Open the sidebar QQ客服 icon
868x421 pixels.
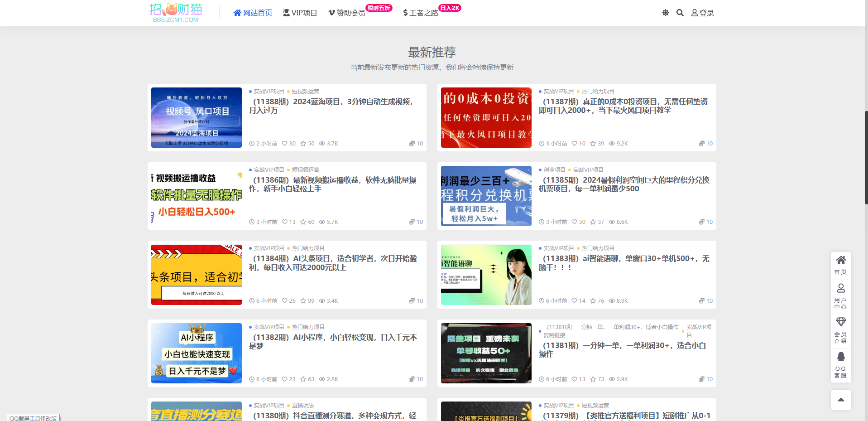[x=841, y=364]
